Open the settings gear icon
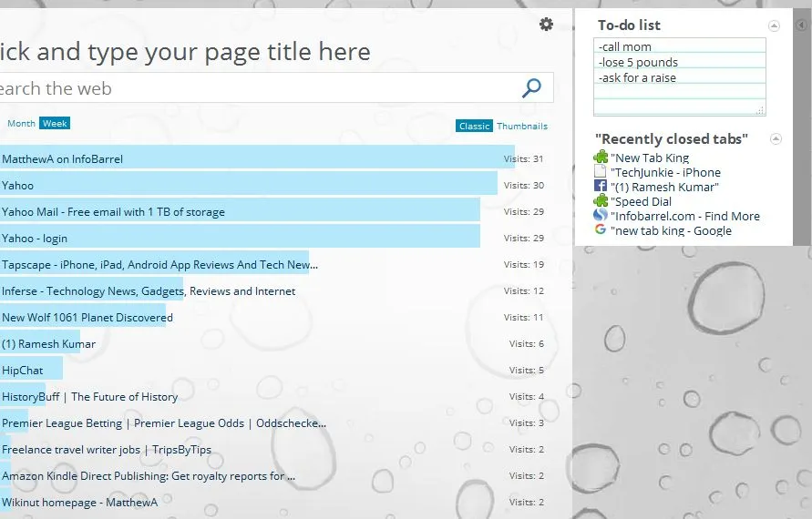The image size is (812, 519). pos(546,25)
